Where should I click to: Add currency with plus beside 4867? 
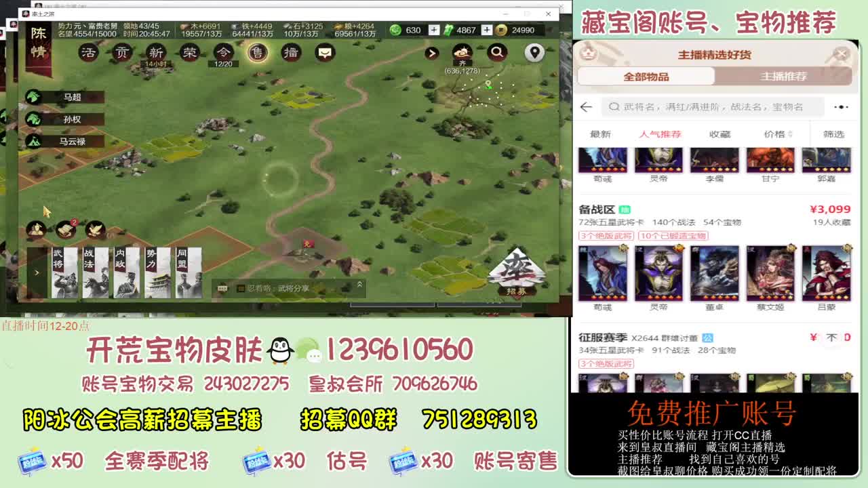486,30
